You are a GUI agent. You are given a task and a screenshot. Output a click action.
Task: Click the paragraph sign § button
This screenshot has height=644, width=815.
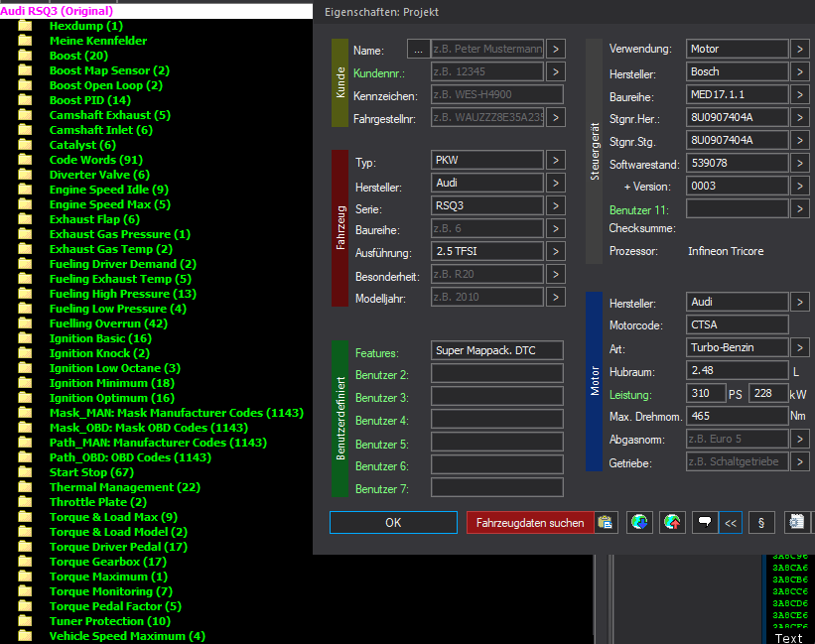point(761,523)
